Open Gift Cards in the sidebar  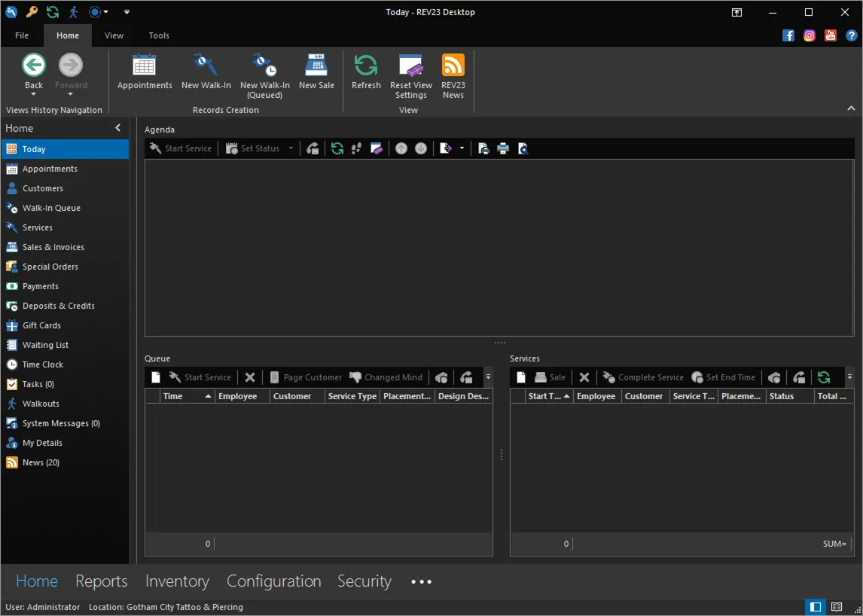pyautogui.click(x=65, y=325)
